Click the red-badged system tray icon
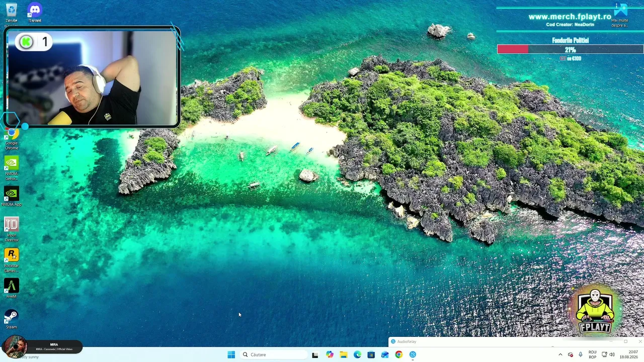This screenshot has width=644, height=362. click(571, 354)
